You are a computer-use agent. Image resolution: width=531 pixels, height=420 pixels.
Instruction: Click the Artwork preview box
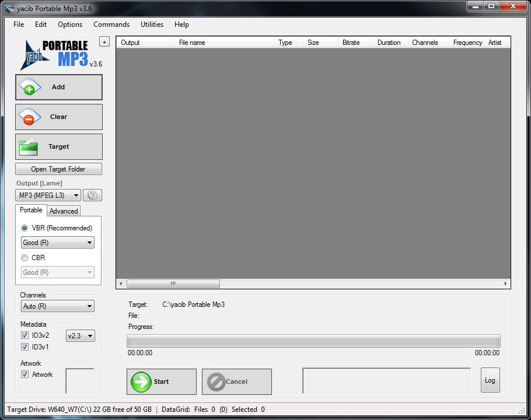pyautogui.click(x=79, y=381)
